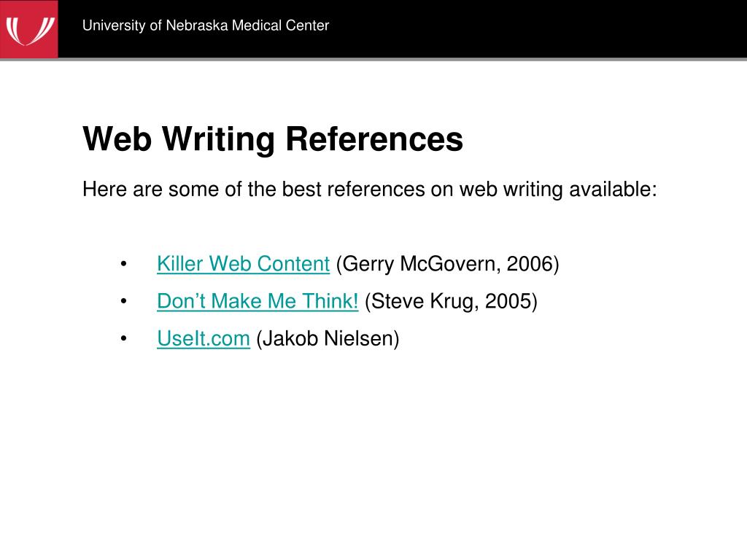Open the Killer Web Content link
This screenshot has height=560, width=747.
pos(243,264)
